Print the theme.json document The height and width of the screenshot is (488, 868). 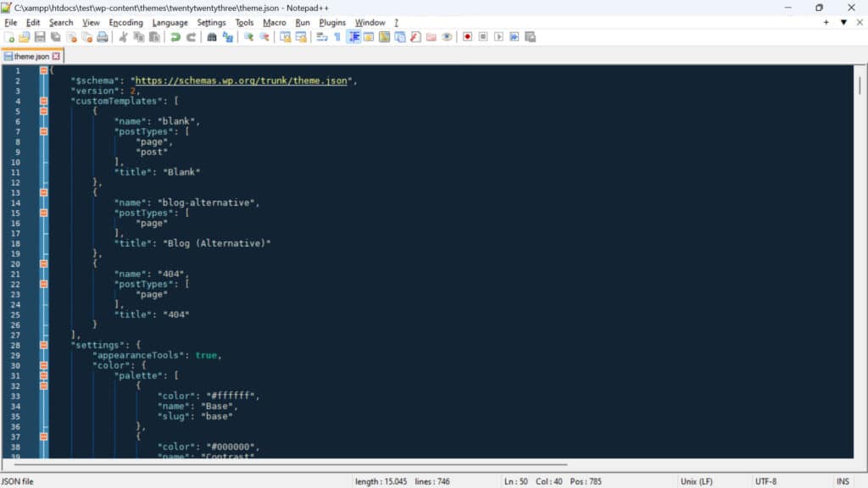pyautogui.click(x=104, y=36)
